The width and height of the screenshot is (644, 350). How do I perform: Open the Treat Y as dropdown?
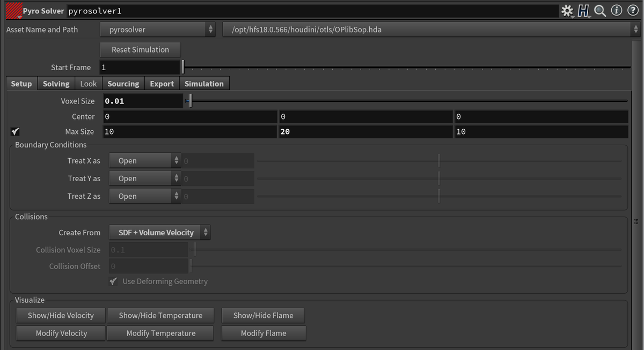(x=145, y=178)
